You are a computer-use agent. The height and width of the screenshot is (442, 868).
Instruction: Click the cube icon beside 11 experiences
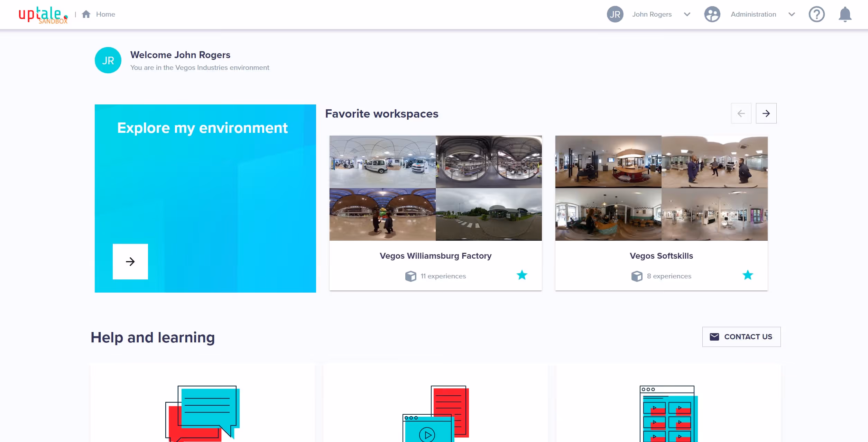(x=410, y=276)
